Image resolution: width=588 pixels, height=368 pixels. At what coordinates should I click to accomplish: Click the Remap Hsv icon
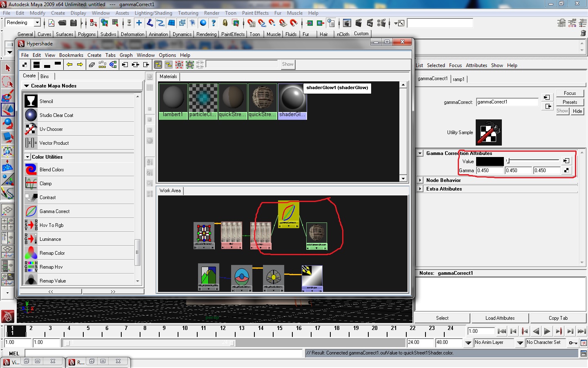(31, 267)
